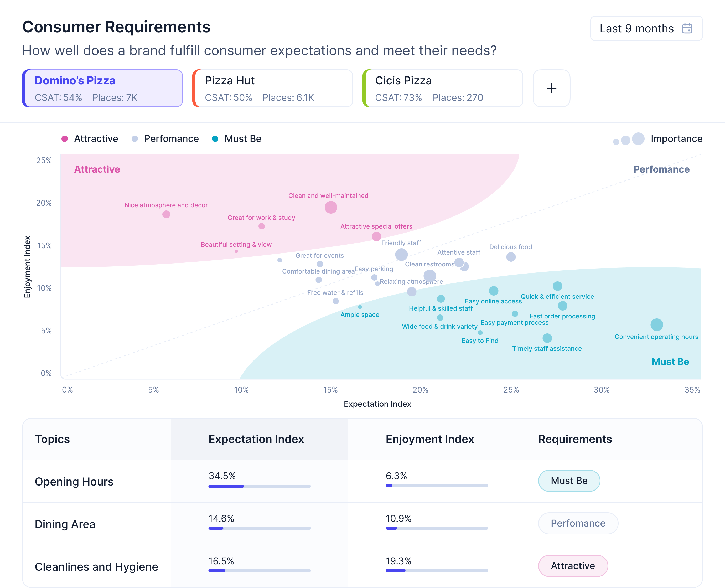Click the Fast order processing bubble

[562, 306]
